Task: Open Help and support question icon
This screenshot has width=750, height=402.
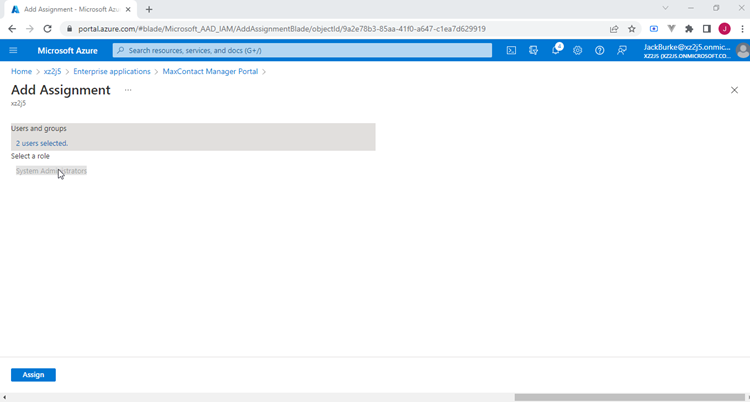Action: point(600,50)
